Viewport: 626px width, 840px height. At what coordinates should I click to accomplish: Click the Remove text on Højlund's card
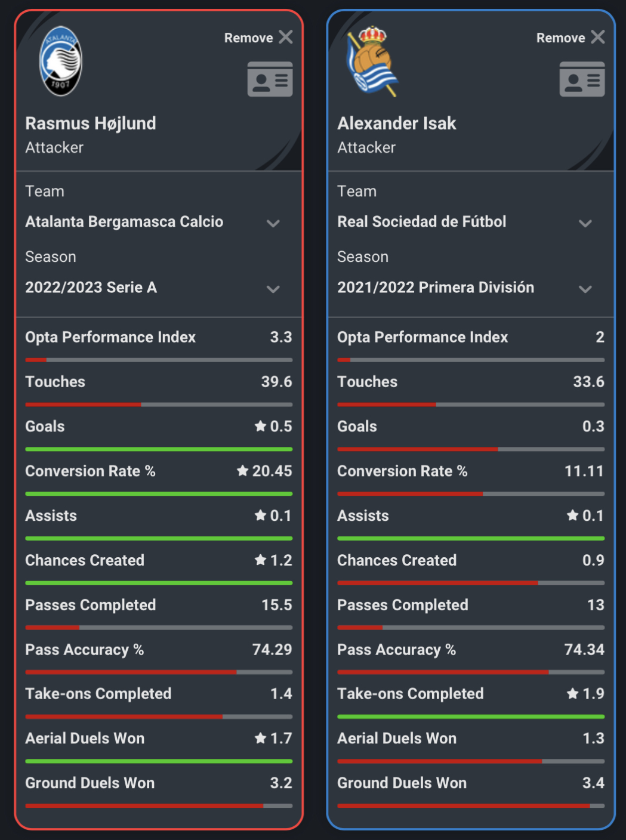coord(248,38)
